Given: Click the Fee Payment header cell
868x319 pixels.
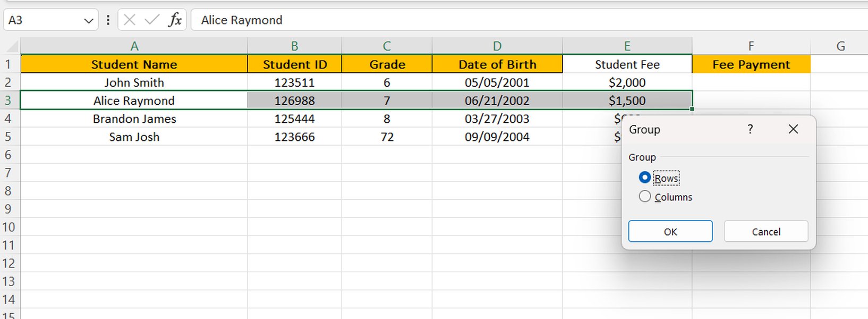Looking at the screenshot, I should tap(751, 64).
